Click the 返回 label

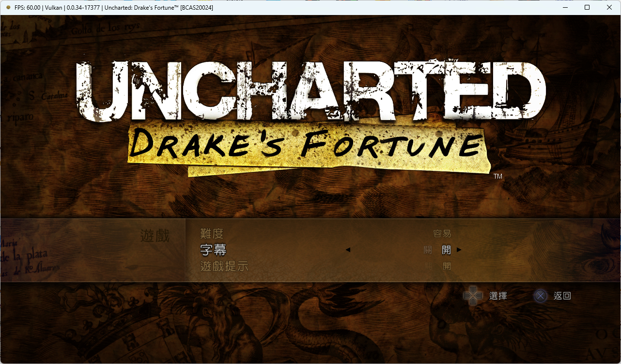pos(562,296)
